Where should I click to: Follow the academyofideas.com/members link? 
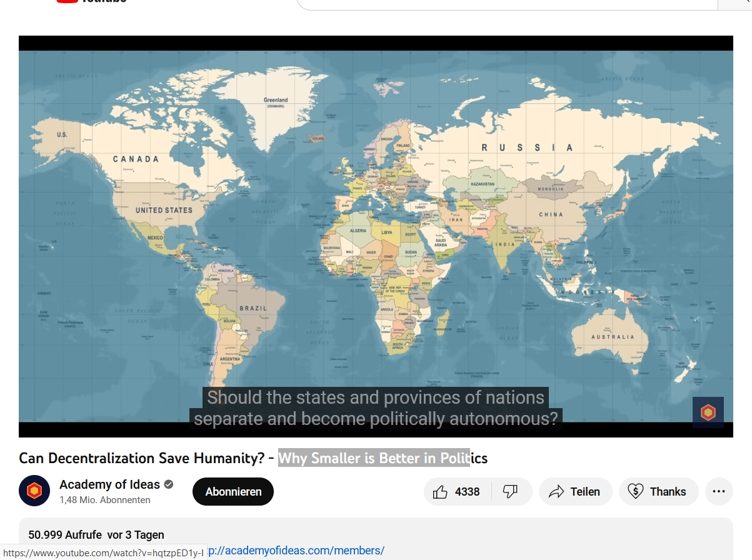point(295,551)
